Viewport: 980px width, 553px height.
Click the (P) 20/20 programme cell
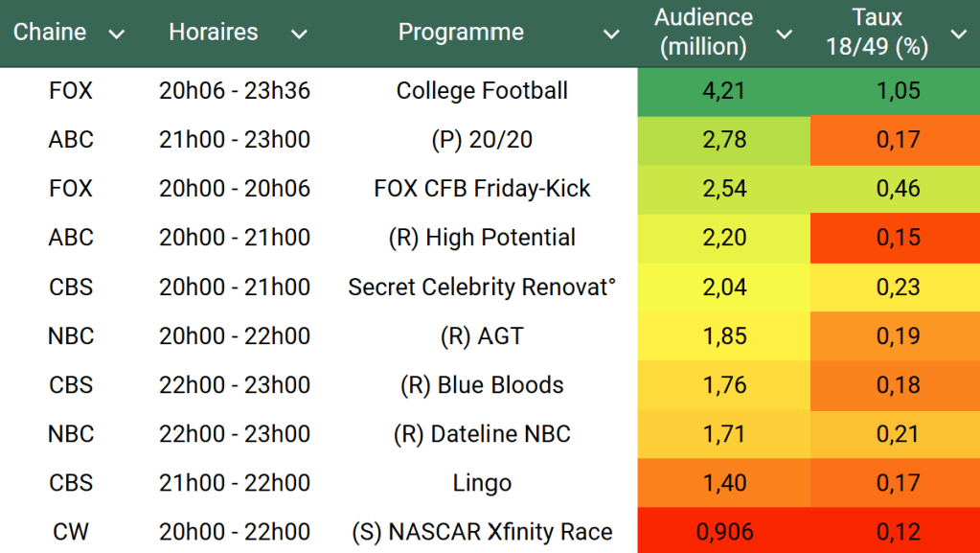click(482, 140)
